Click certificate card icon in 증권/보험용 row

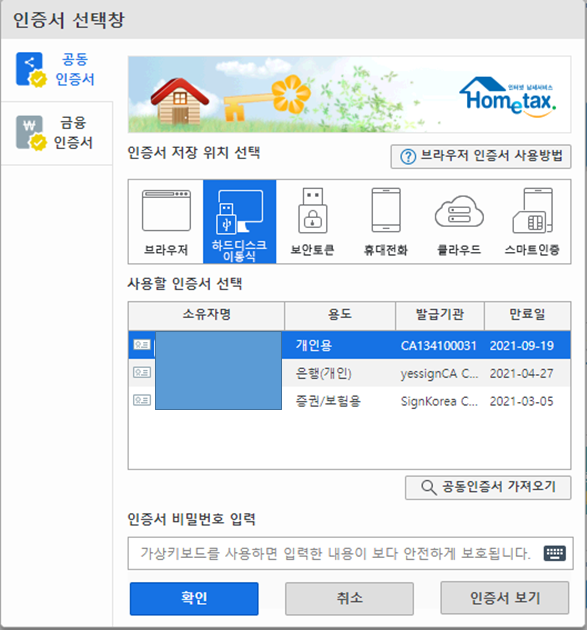pyautogui.click(x=142, y=400)
